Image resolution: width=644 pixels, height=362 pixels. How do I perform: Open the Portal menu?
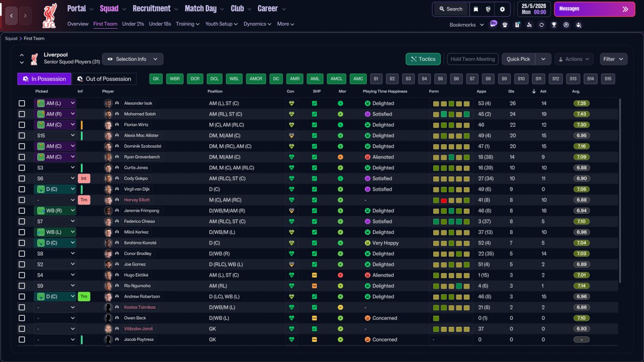click(x=80, y=9)
